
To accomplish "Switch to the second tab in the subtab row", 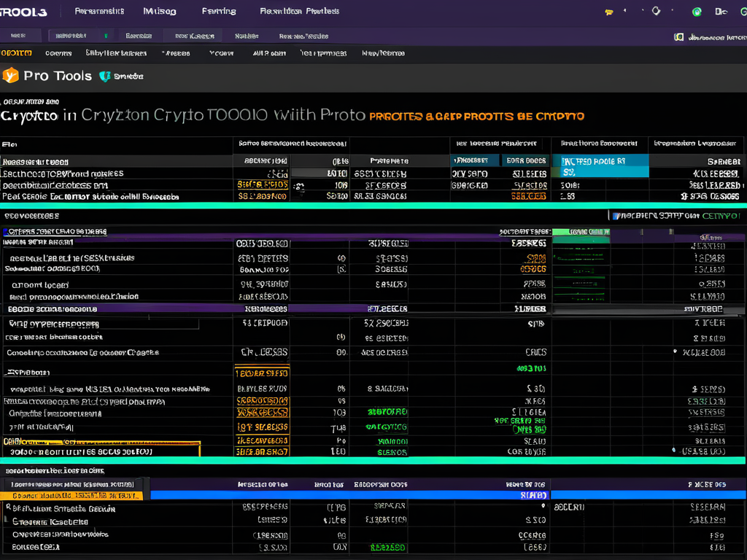I will click(137, 34).
